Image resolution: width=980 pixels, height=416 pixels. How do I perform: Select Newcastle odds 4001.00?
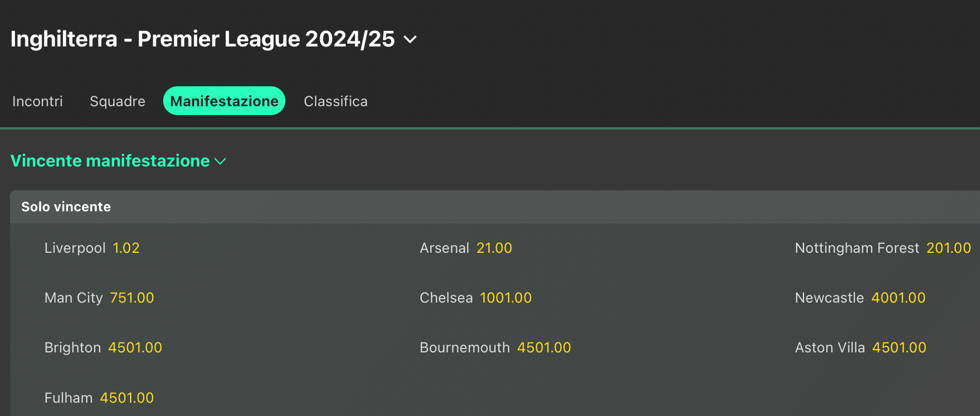[898, 298]
